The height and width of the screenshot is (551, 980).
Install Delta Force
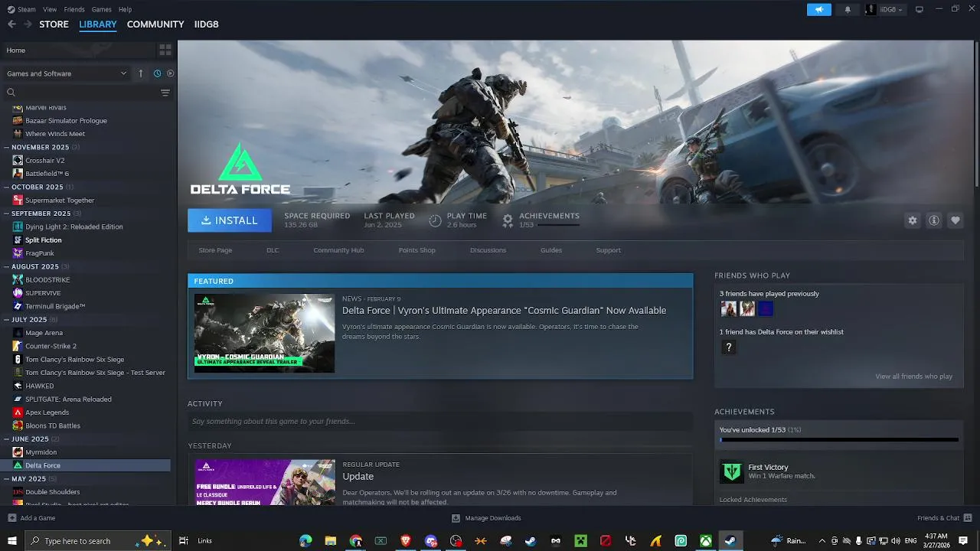(x=230, y=220)
